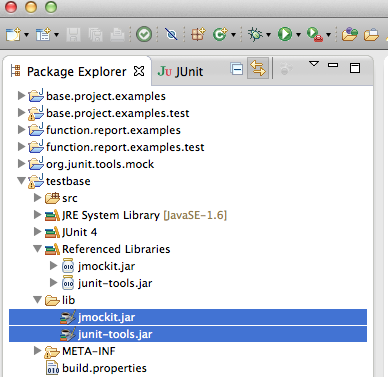Toggle the Skip All Breakpoints icon
Viewport: 388px width, 377px height.
click(x=171, y=34)
